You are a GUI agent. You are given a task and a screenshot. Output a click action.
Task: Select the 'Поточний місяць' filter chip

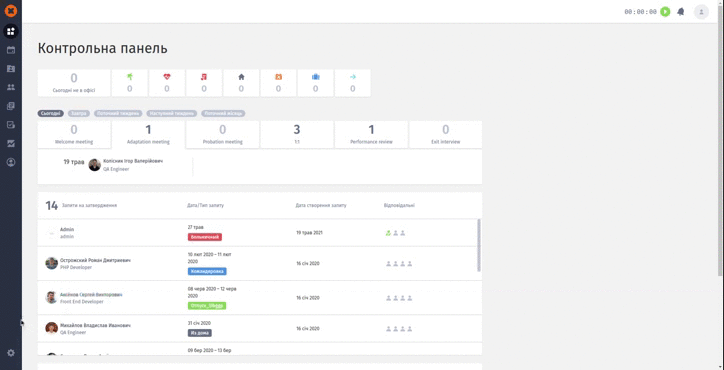(223, 113)
